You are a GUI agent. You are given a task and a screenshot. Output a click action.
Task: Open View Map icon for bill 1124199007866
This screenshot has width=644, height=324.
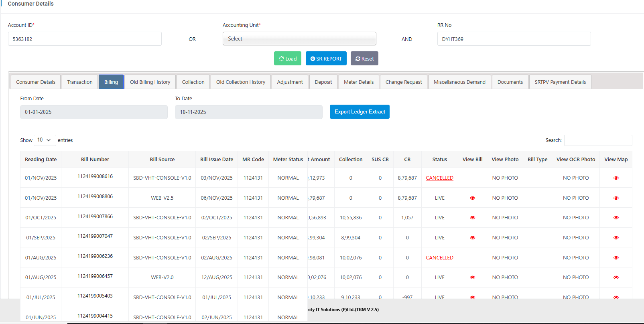pos(616,218)
